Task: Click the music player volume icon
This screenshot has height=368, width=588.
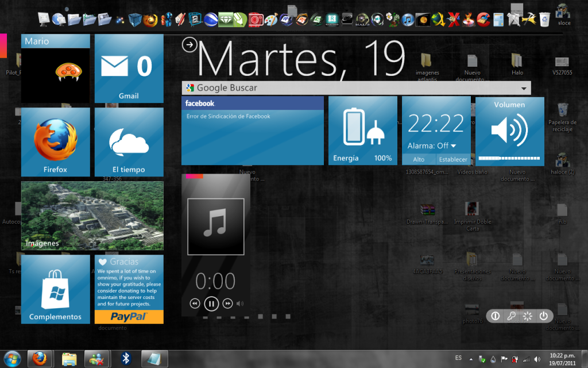Action: (x=240, y=304)
